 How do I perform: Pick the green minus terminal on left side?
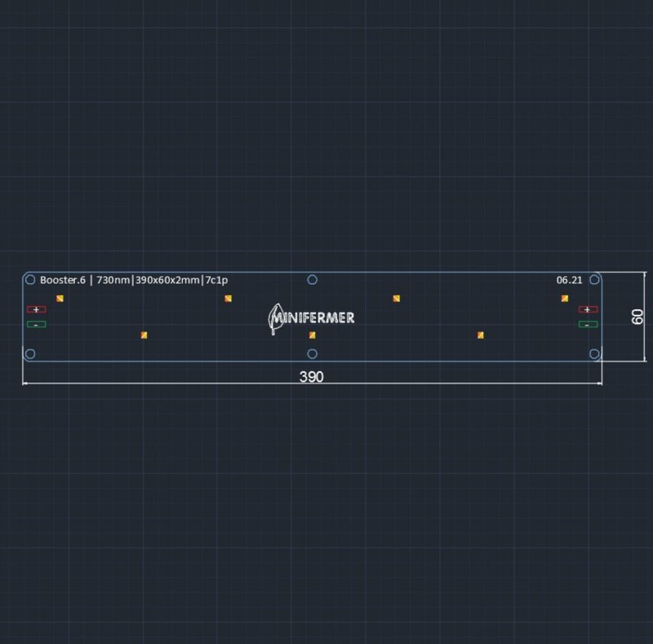coord(36,324)
